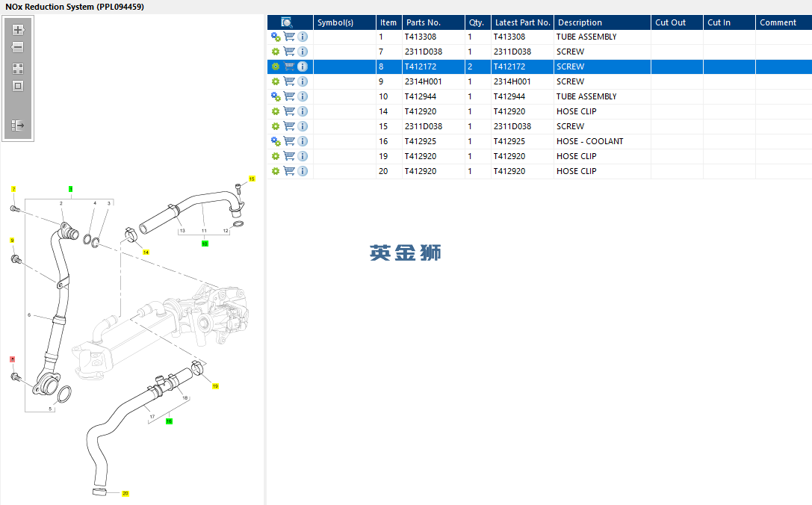Zoom in on the parts diagram
Screen dimensions: 812x505
18,30
